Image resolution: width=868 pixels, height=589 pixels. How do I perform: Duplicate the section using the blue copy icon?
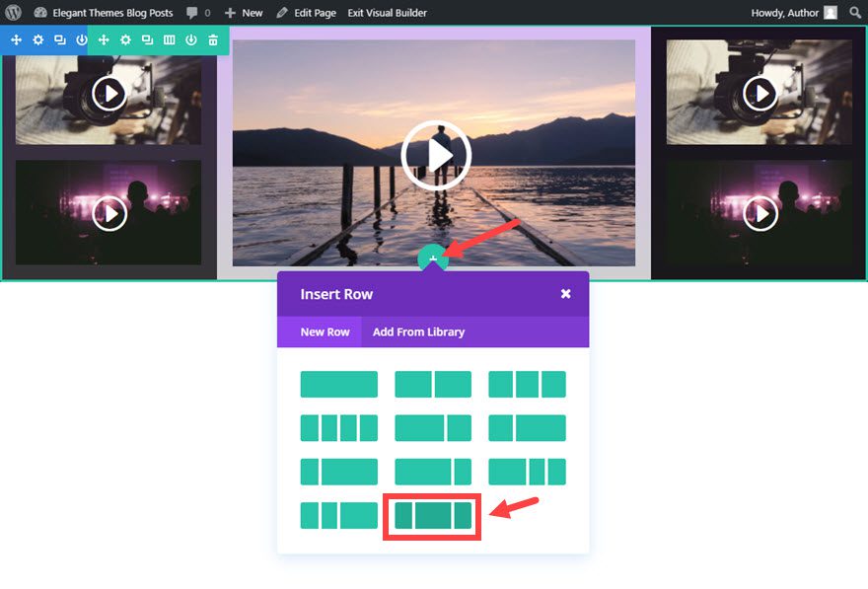(60, 39)
